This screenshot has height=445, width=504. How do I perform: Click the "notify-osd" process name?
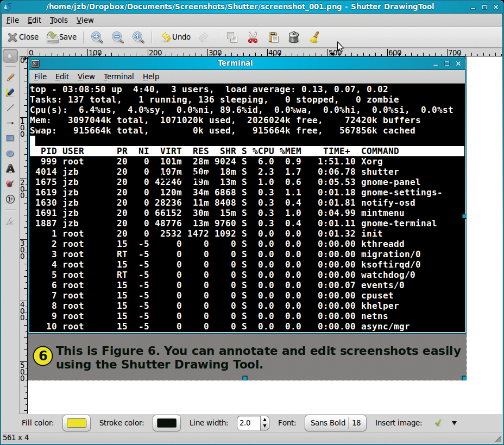coord(388,203)
